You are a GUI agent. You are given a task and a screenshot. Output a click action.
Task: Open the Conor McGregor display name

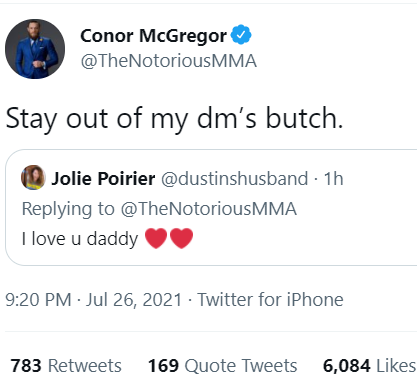154,36
